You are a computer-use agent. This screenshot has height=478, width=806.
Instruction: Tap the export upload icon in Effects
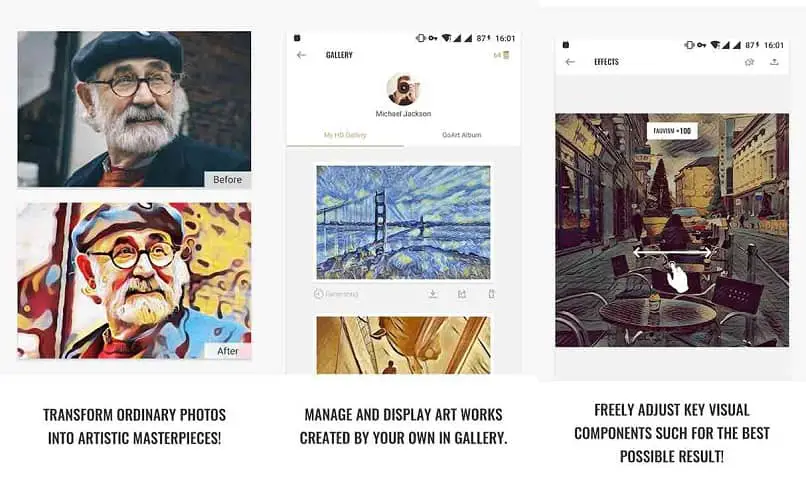pyautogui.click(x=774, y=62)
